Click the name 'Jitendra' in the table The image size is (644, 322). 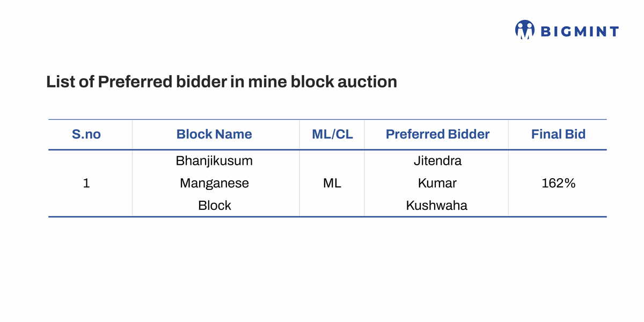click(x=437, y=160)
